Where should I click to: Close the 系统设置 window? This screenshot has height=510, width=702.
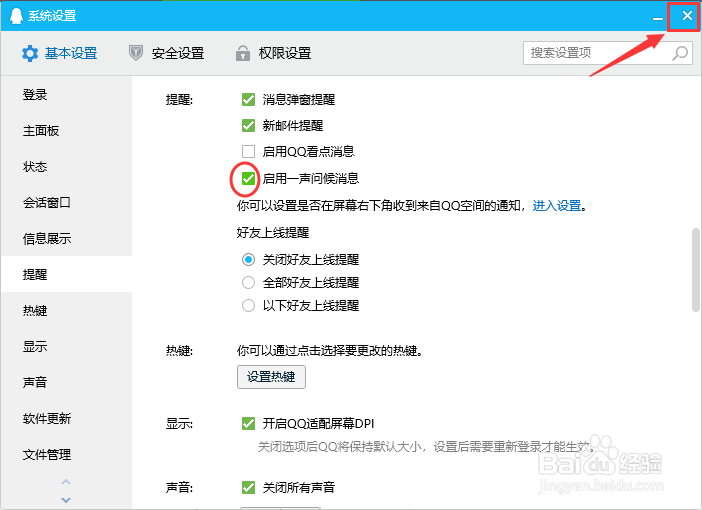tap(687, 16)
